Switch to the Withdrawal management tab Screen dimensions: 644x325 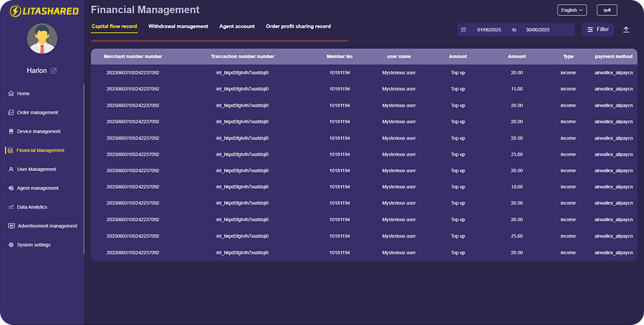[178, 26]
